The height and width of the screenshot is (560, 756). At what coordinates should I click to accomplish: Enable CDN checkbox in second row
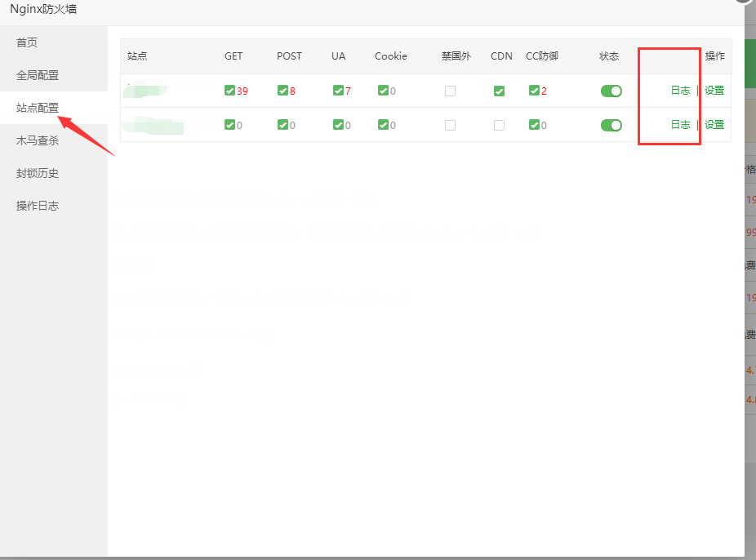point(500,125)
